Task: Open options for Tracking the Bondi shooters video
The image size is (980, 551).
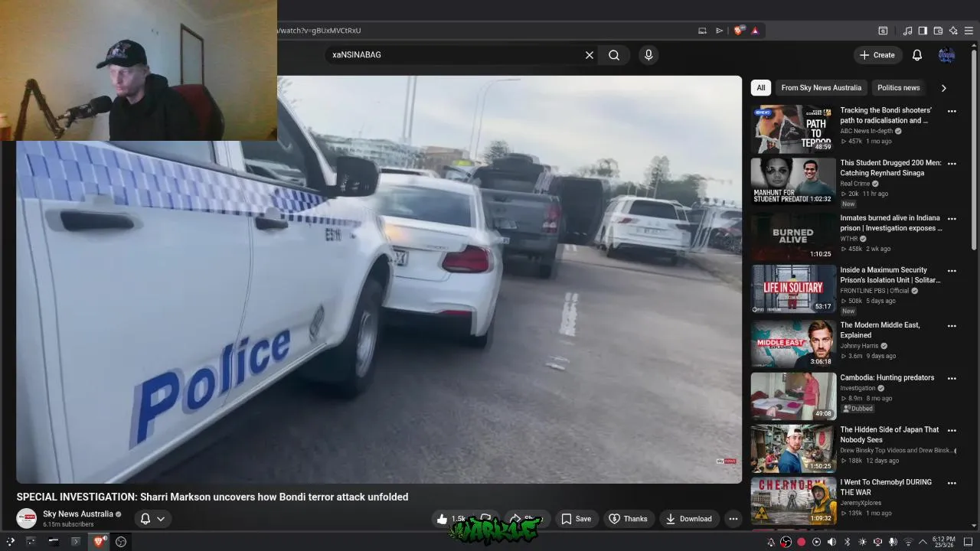Action: click(952, 111)
